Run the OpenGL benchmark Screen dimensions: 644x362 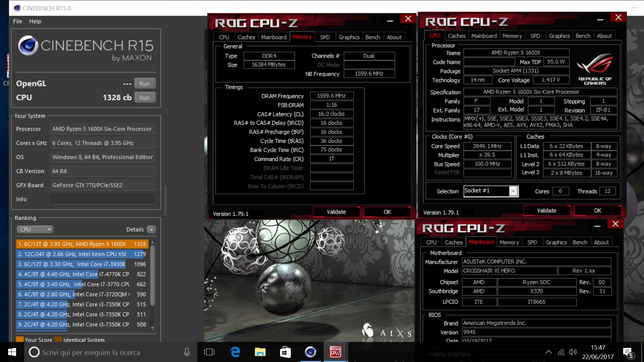145,83
